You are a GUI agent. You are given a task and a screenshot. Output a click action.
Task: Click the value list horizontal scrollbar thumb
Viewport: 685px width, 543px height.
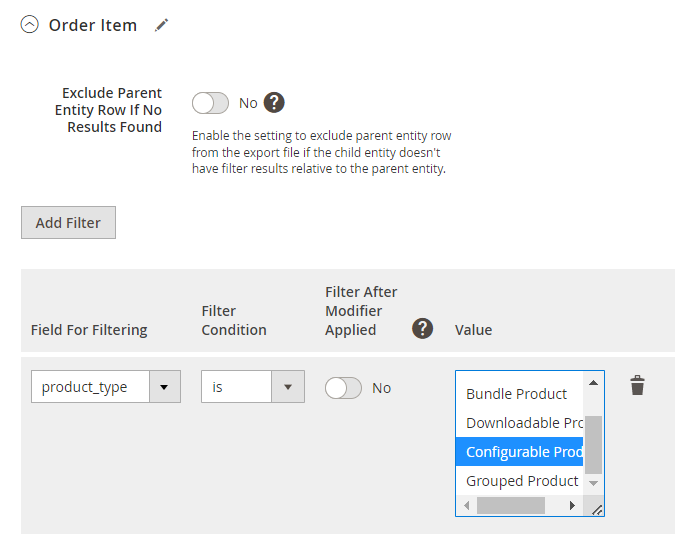[x=511, y=505]
